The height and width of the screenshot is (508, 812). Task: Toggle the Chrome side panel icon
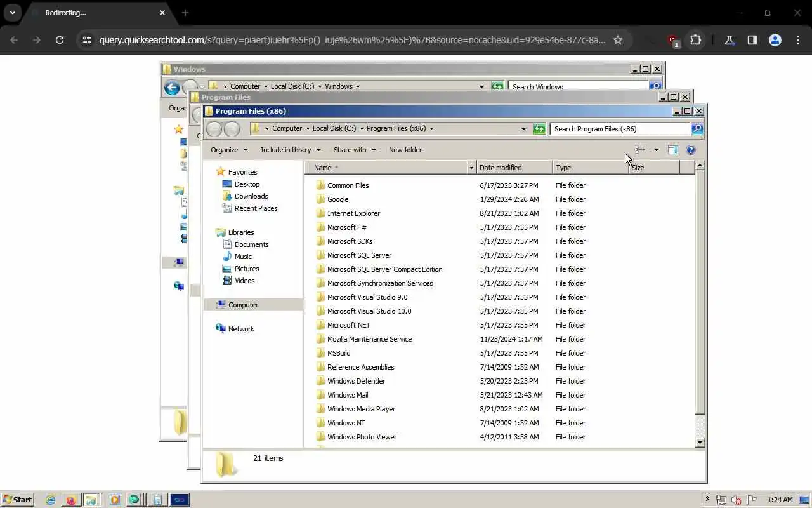click(x=752, y=40)
